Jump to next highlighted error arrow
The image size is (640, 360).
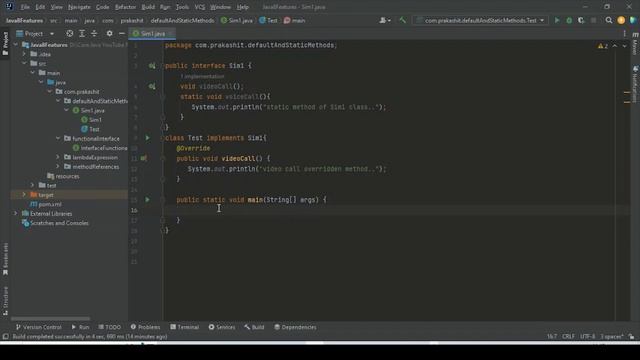(x=624, y=46)
